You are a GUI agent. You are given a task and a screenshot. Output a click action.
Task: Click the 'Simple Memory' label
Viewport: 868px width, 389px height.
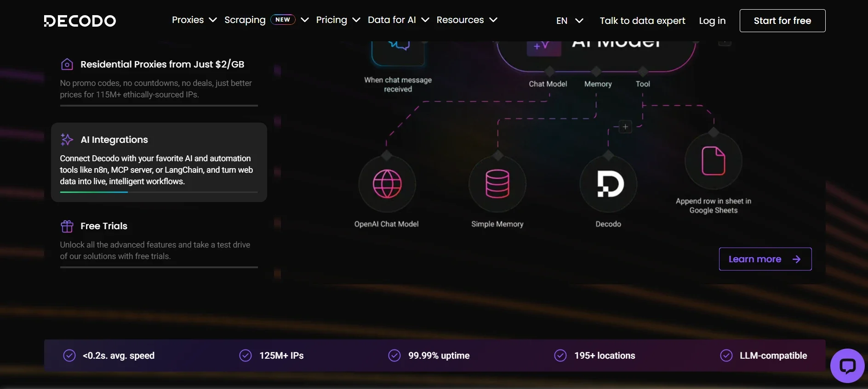coord(497,224)
